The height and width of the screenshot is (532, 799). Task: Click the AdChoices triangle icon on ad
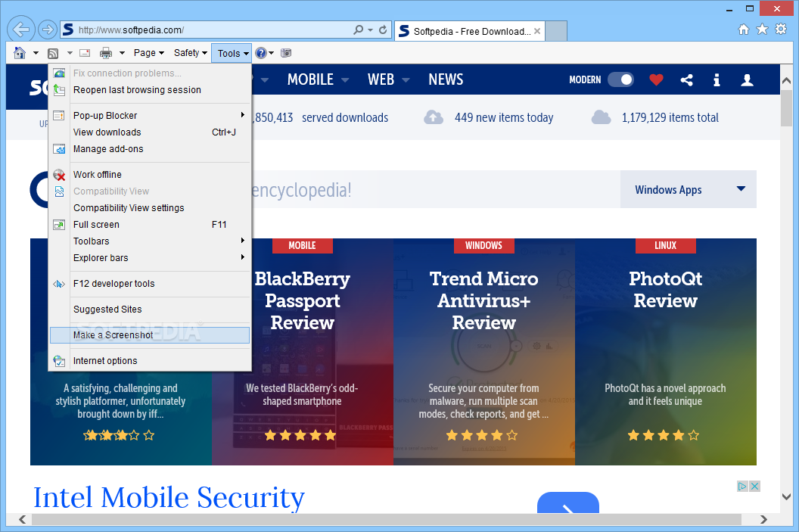(x=742, y=486)
